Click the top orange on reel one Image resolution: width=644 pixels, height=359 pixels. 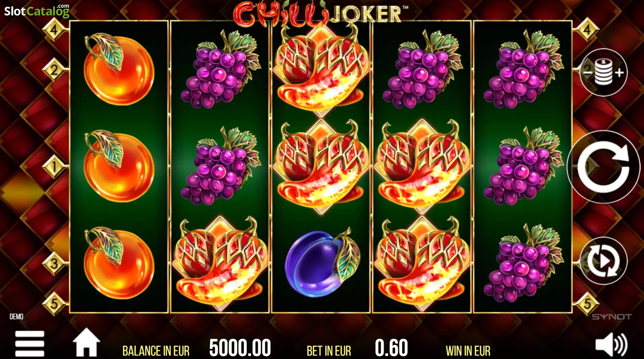(x=118, y=69)
